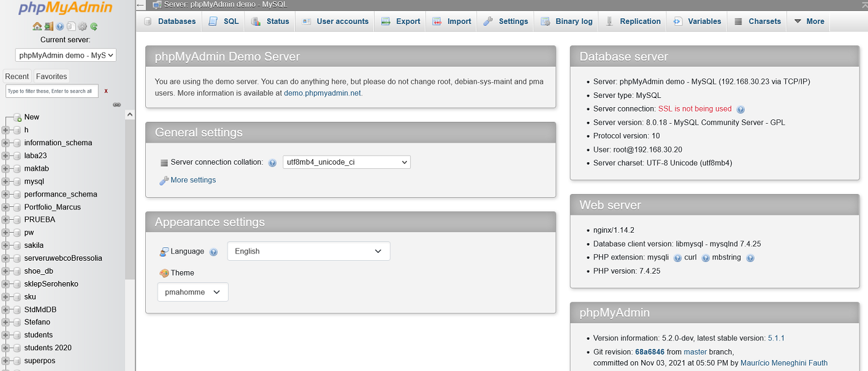This screenshot has height=371, width=868.
Task: Go to the Import tab
Action: coord(452,21)
